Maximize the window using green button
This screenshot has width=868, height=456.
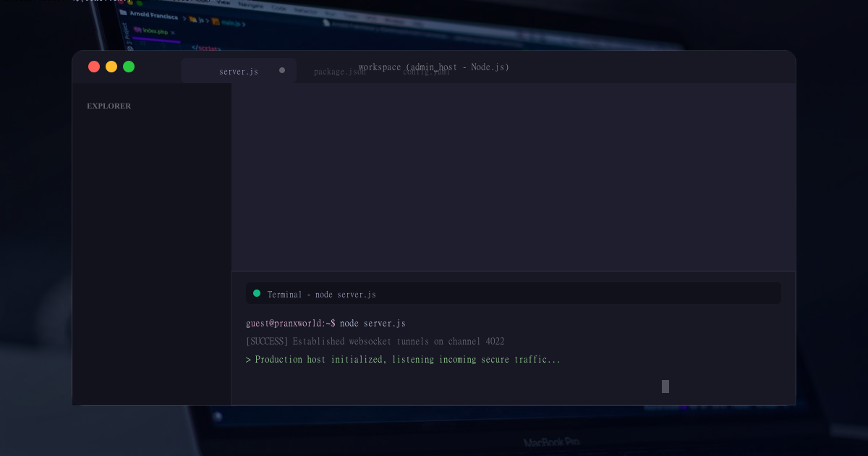click(129, 67)
